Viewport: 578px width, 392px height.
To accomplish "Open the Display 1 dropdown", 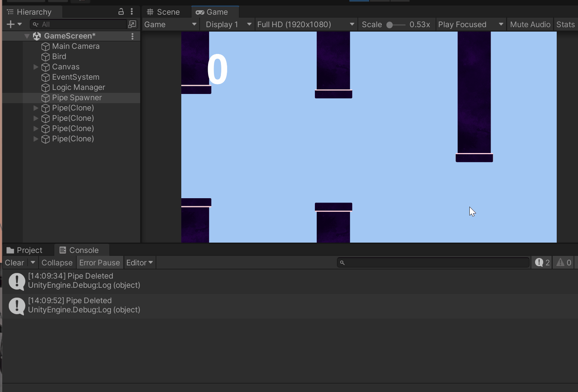I will coord(228,24).
